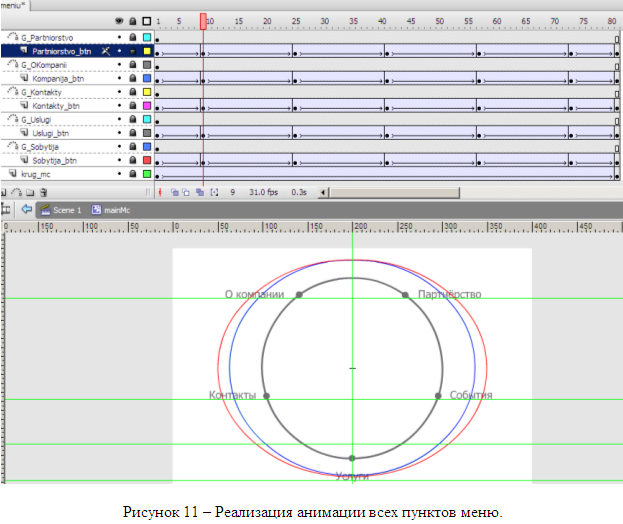Click layer icon of Uslugi_btn
The image size is (623, 524).
coord(24,132)
